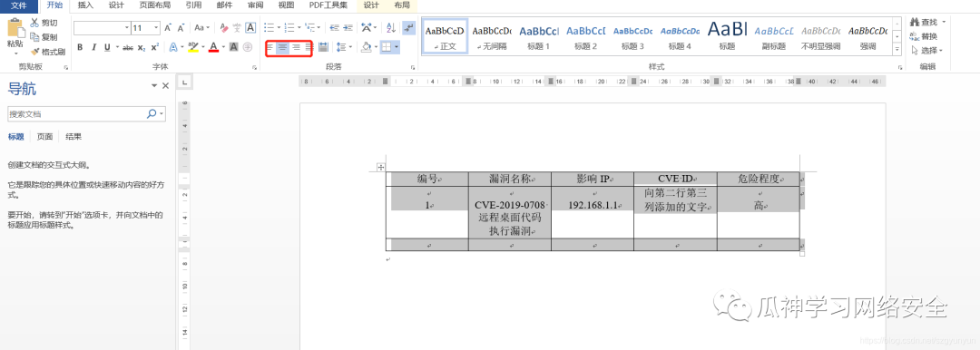Apply the 无间隔 style
980x350 pixels.
point(491,37)
